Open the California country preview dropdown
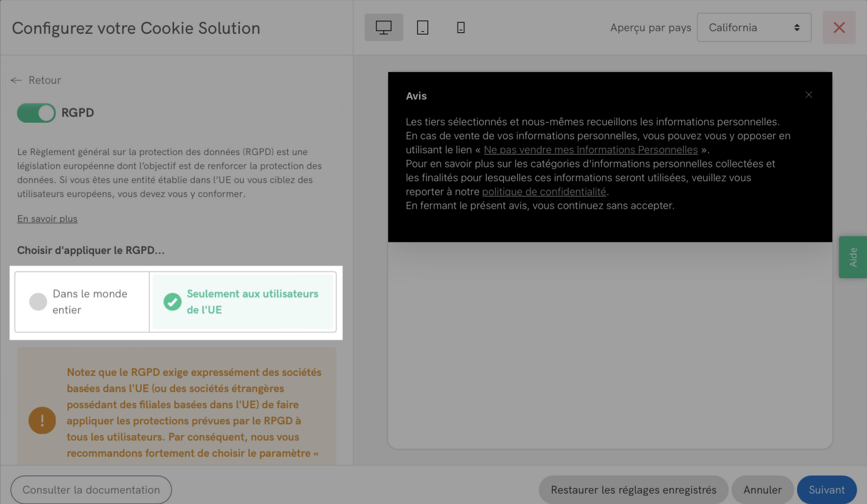Viewport: 867px width, 504px height. (754, 27)
